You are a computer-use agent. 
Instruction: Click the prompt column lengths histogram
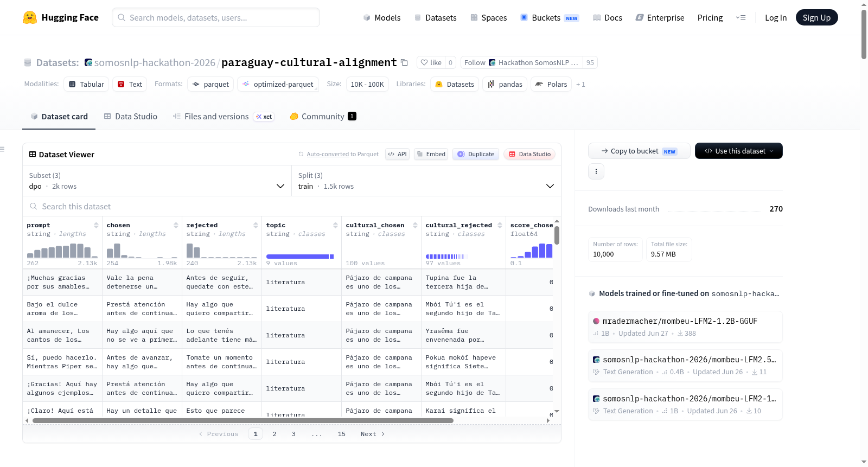(x=62, y=251)
